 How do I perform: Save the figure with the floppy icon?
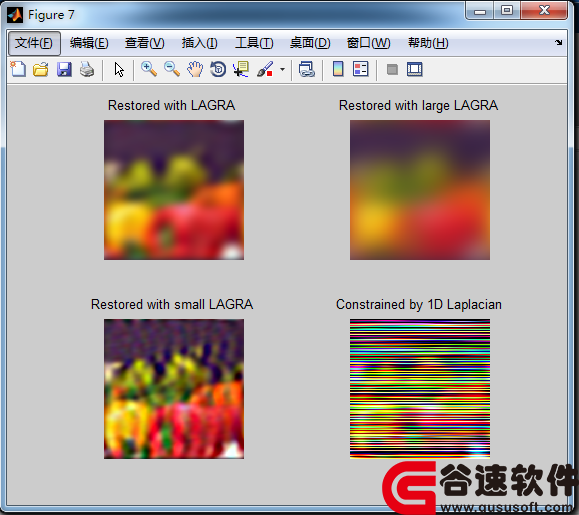pyautogui.click(x=64, y=69)
